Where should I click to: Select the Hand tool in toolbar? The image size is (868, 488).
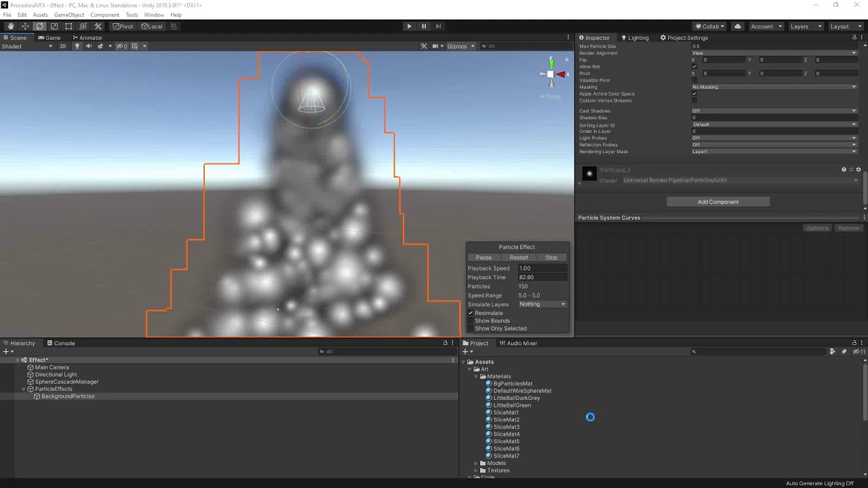[x=11, y=26]
